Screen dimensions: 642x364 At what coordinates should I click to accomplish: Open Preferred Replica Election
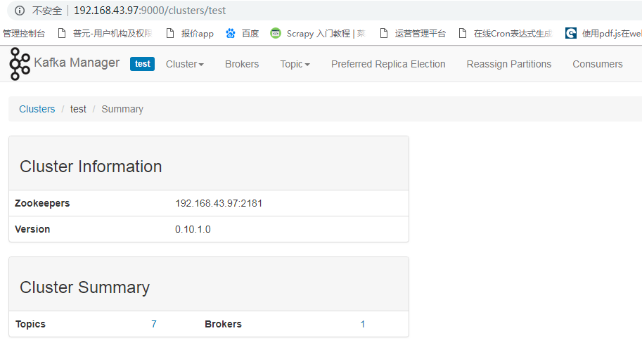pyautogui.click(x=388, y=64)
